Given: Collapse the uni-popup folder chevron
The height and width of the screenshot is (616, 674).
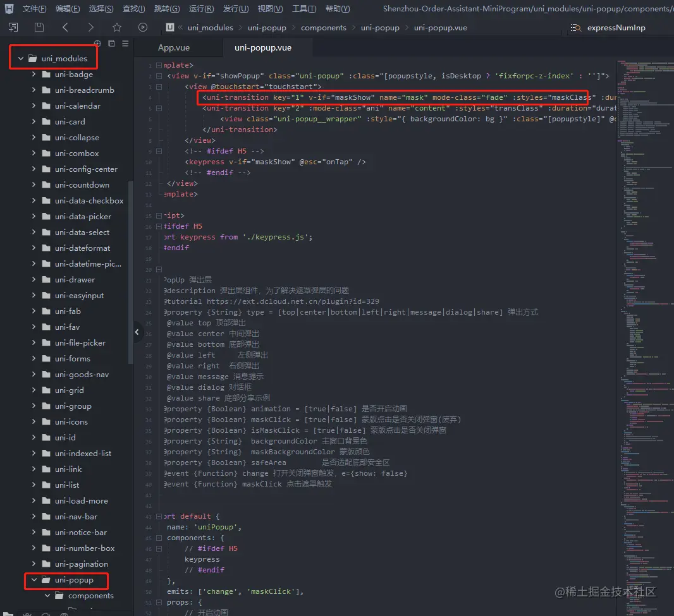Looking at the screenshot, I should [34, 580].
